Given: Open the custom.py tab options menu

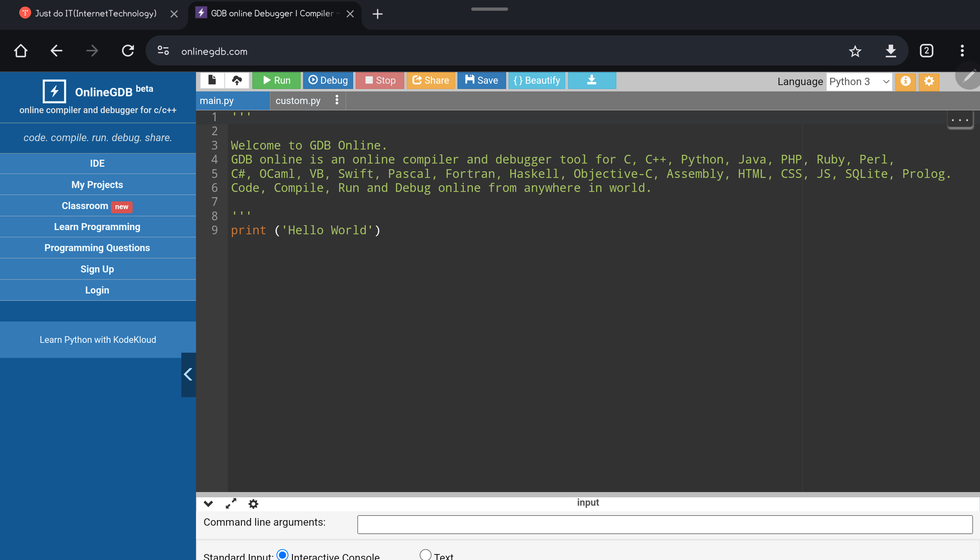Looking at the screenshot, I should coord(337,100).
